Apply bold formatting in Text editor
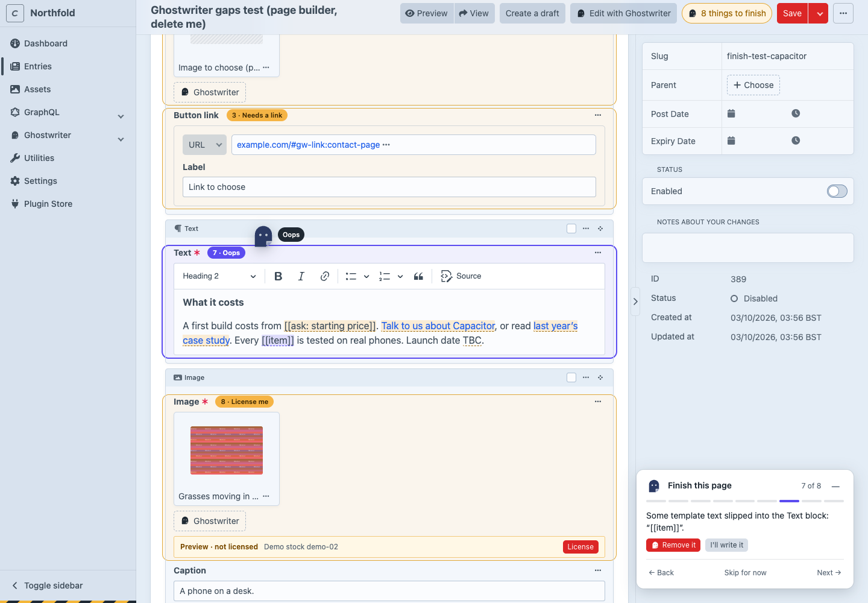This screenshot has height=603, width=868. click(278, 276)
